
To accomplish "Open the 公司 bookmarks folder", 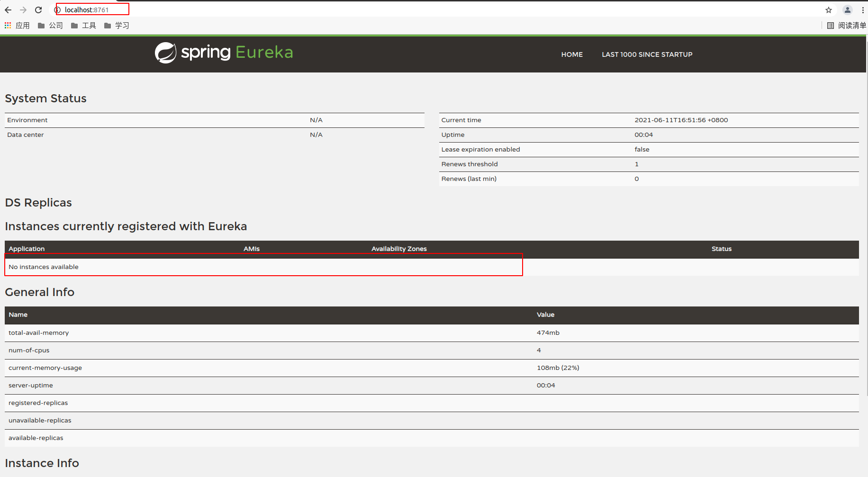I will click(x=50, y=26).
